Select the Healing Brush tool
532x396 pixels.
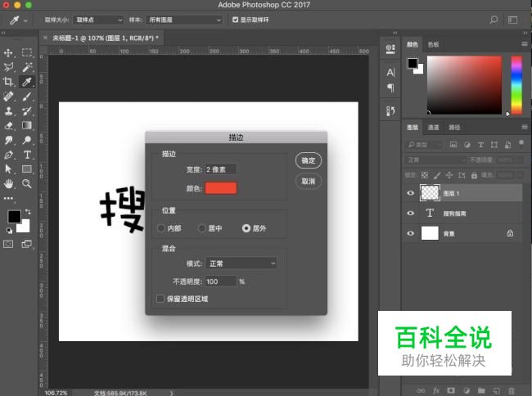8,97
